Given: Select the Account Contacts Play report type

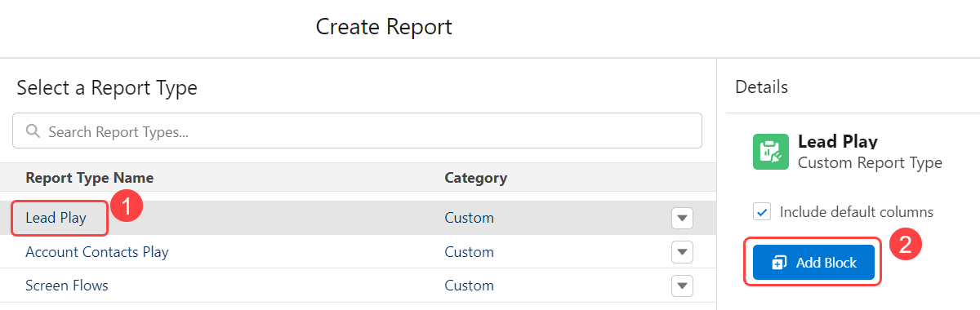Looking at the screenshot, I should click(x=97, y=252).
